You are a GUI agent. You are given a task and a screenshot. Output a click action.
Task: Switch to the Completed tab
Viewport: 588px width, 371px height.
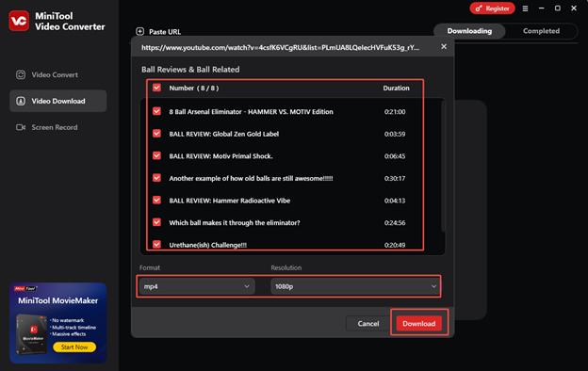[541, 31]
